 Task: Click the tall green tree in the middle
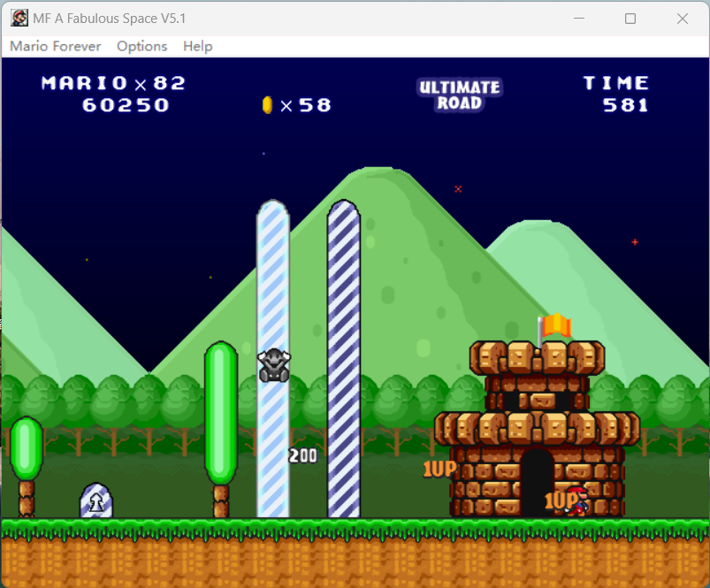(221, 429)
